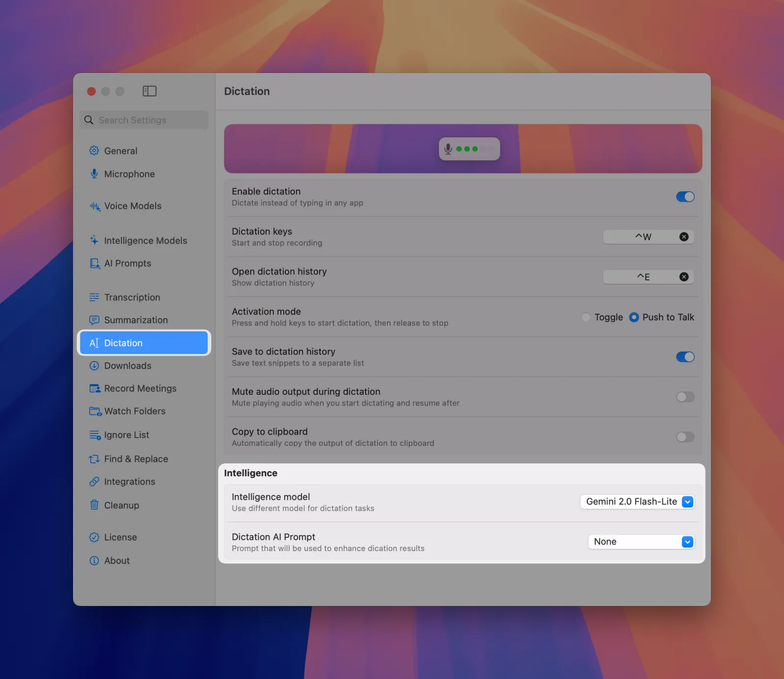Click the Record Meetings icon
Screen dimensions: 784x679
coord(95,388)
